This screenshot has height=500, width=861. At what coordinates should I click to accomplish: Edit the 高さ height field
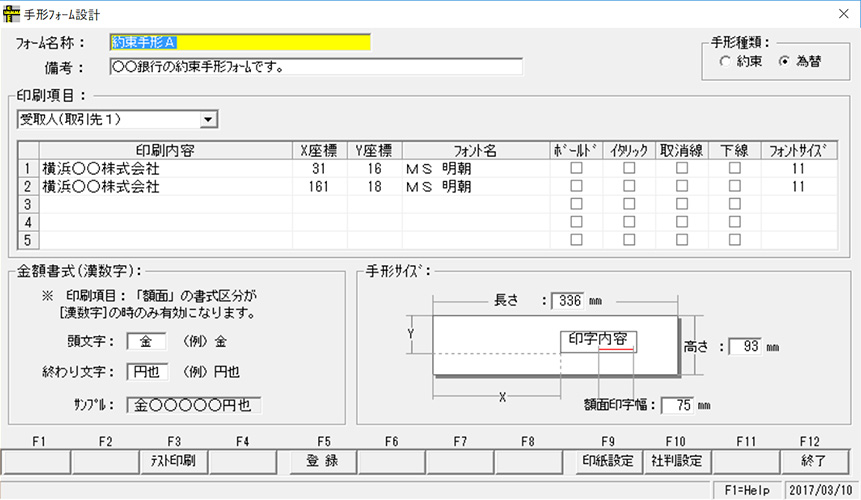745,346
